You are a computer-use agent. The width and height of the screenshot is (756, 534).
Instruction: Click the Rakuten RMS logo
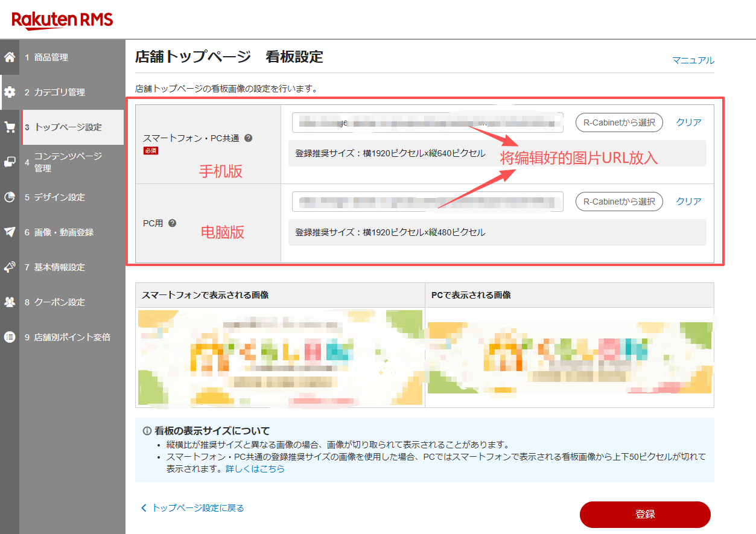pyautogui.click(x=62, y=20)
